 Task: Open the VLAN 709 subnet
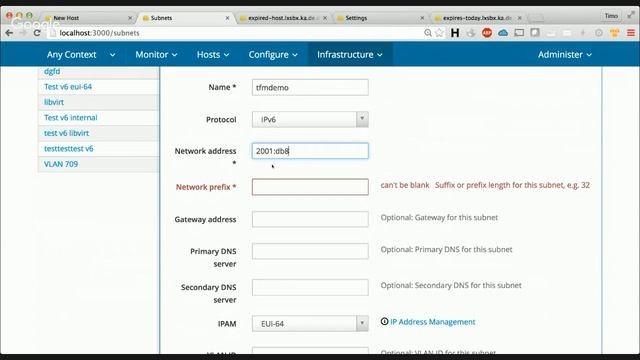tap(61, 164)
